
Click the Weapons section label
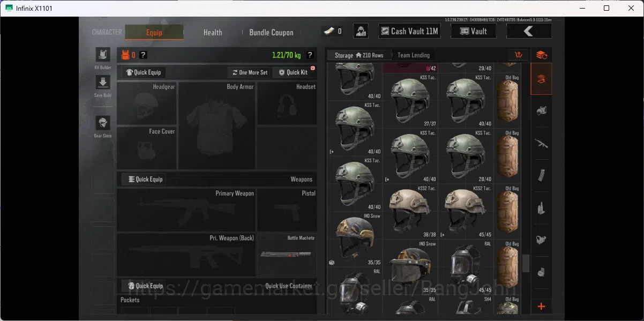coord(301,179)
